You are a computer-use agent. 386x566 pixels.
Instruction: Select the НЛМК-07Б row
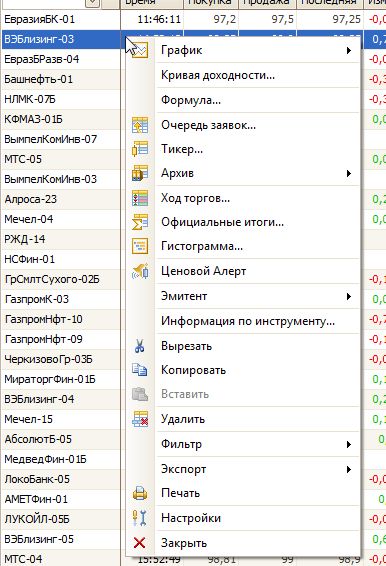pos(61,99)
